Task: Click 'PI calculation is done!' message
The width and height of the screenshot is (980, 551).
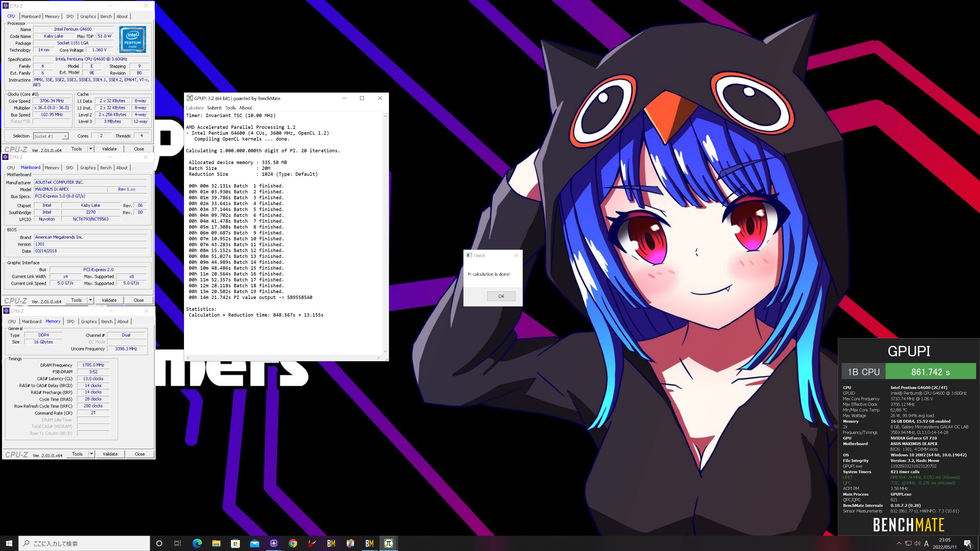Action: tap(489, 274)
